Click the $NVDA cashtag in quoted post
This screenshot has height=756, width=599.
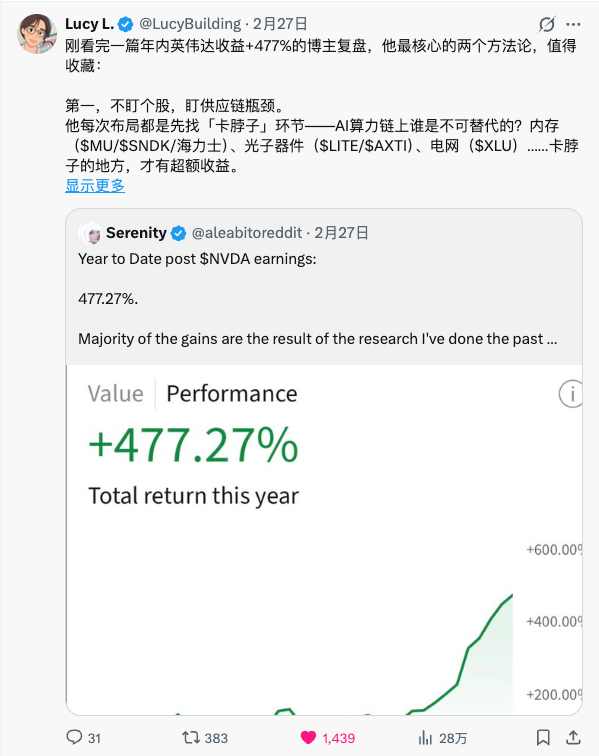(225, 259)
